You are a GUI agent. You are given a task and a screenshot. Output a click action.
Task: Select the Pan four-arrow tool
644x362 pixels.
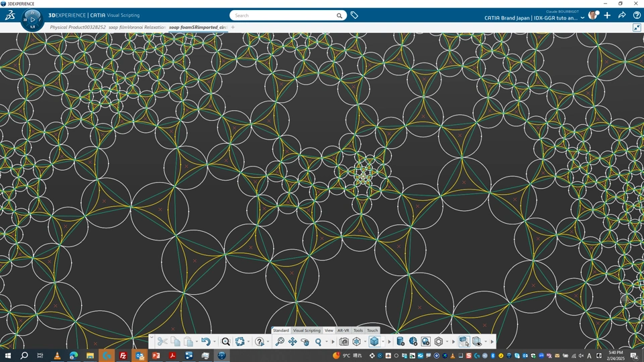tap(292, 342)
